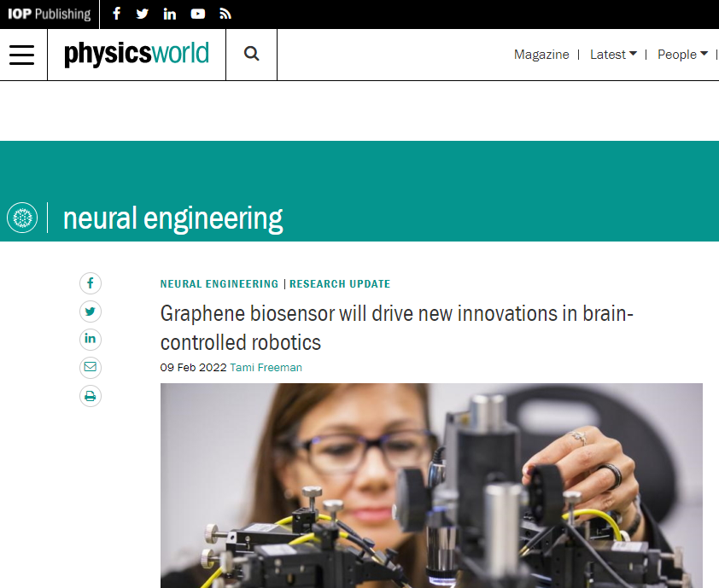
Task: Share article on LinkedIn sidebar icon
Action: (91, 339)
